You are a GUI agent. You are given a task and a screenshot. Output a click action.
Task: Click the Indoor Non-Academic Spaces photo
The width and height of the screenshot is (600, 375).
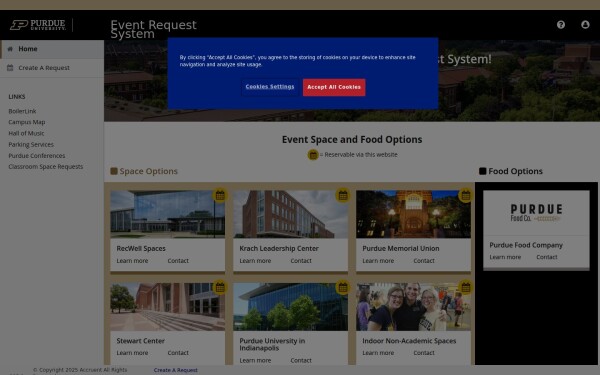pos(413,307)
